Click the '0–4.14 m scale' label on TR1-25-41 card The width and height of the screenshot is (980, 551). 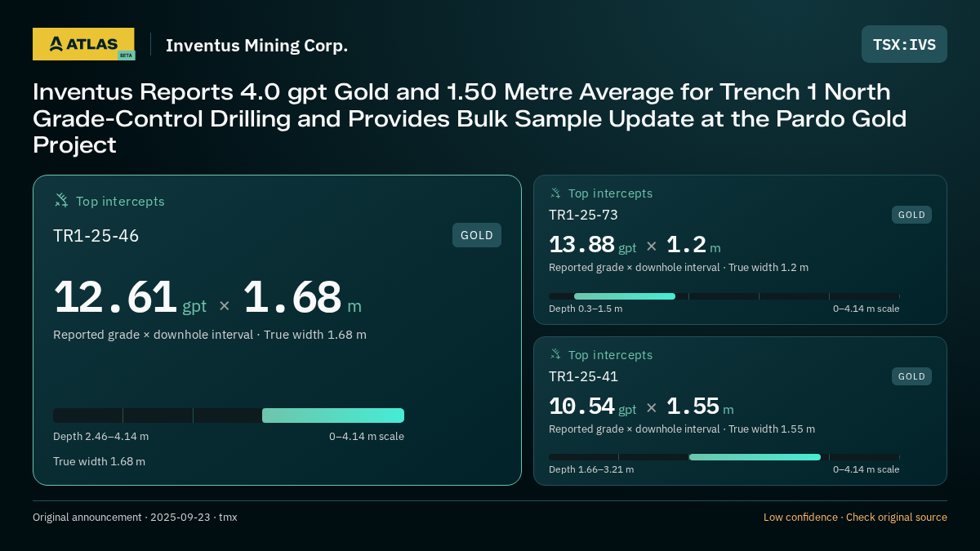point(866,469)
